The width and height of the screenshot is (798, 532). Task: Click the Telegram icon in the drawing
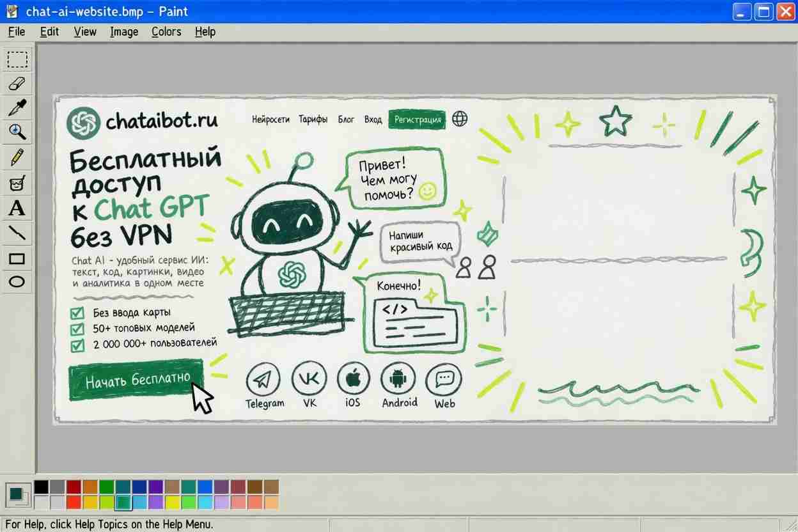pos(263,380)
